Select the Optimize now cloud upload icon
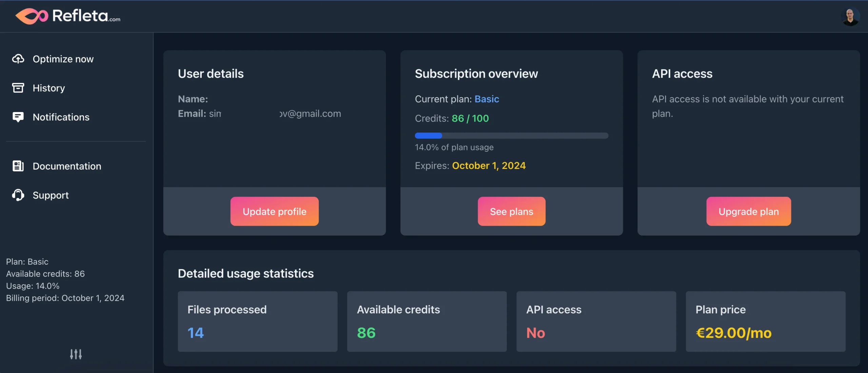Screen dimensions: 868x373 click(x=19, y=59)
